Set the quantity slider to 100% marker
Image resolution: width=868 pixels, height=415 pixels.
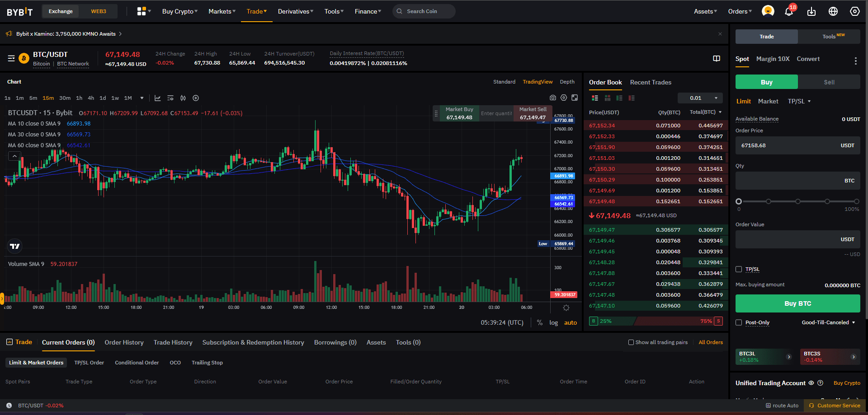pyautogui.click(x=856, y=201)
